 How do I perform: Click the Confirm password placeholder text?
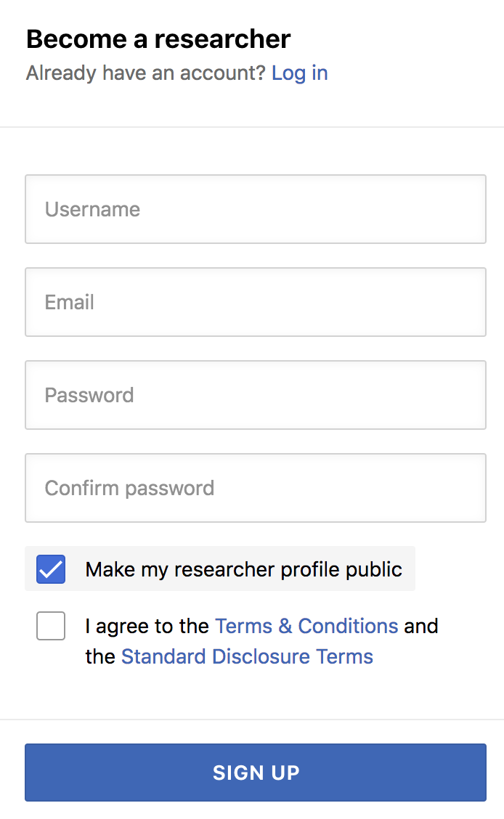[129, 488]
